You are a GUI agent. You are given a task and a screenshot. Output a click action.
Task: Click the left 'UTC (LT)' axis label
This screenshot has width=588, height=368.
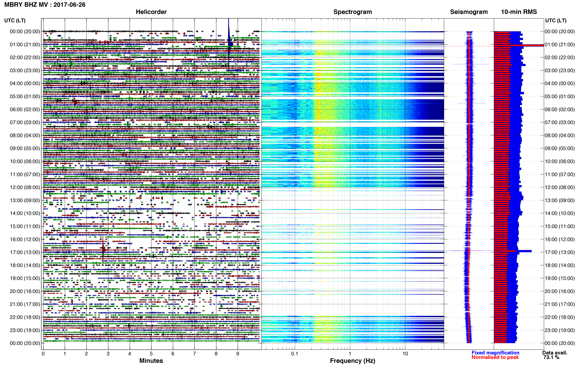15,20
